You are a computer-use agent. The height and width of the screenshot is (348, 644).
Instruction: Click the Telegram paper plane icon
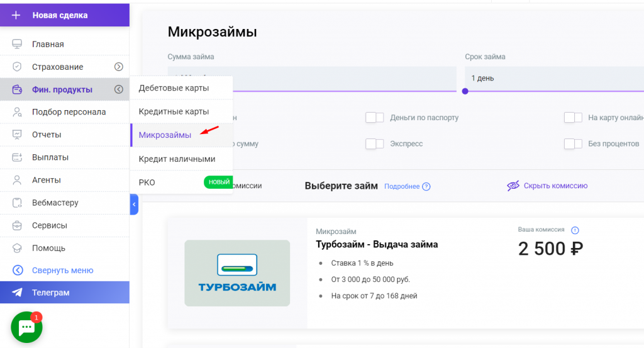17,292
